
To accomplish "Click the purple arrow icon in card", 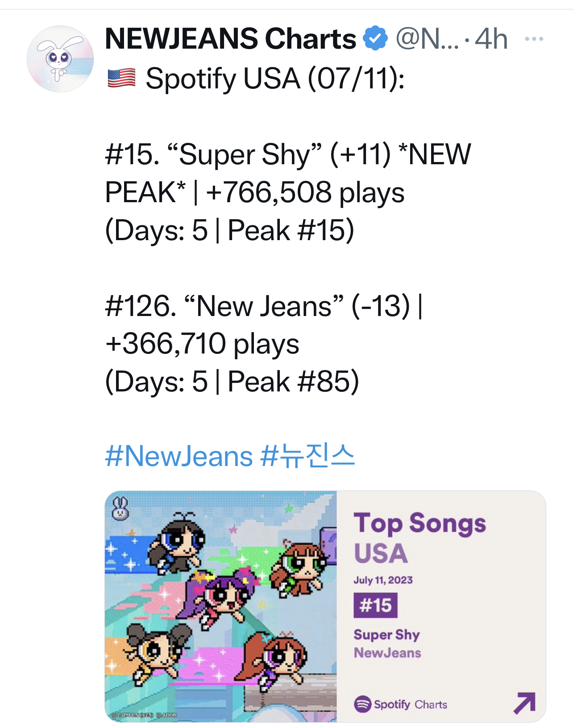I will point(524,703).
